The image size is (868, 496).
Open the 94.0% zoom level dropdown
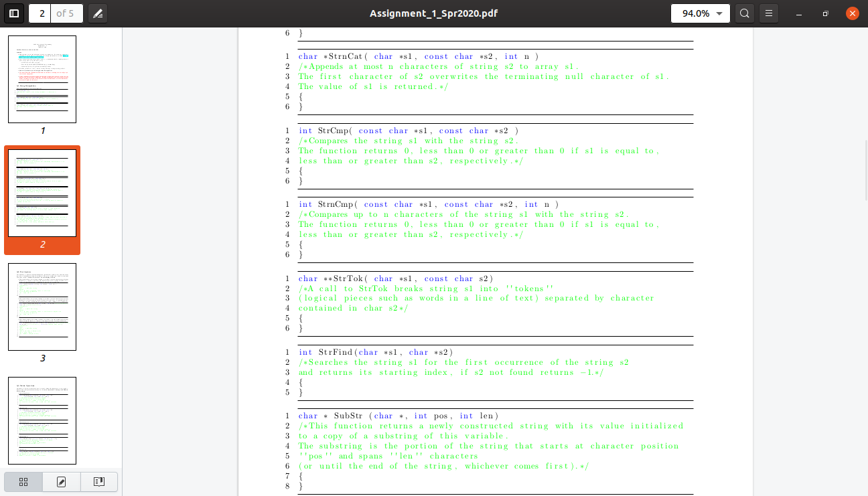[700, 13]
